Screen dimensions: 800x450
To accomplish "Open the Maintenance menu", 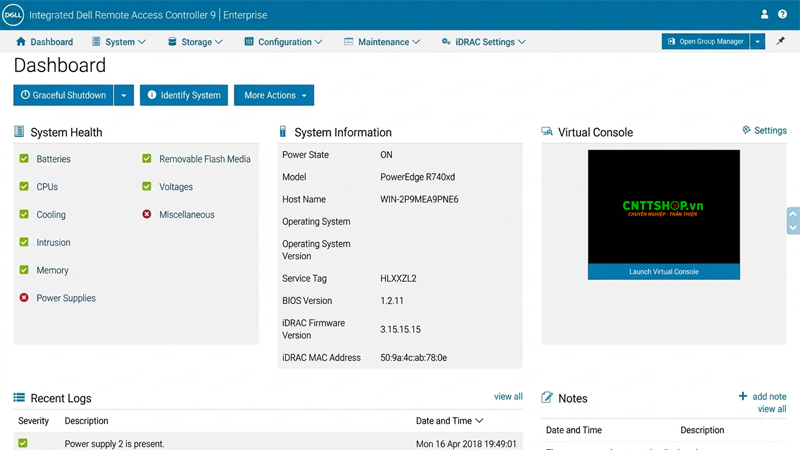I will click(x=382, y=42).
